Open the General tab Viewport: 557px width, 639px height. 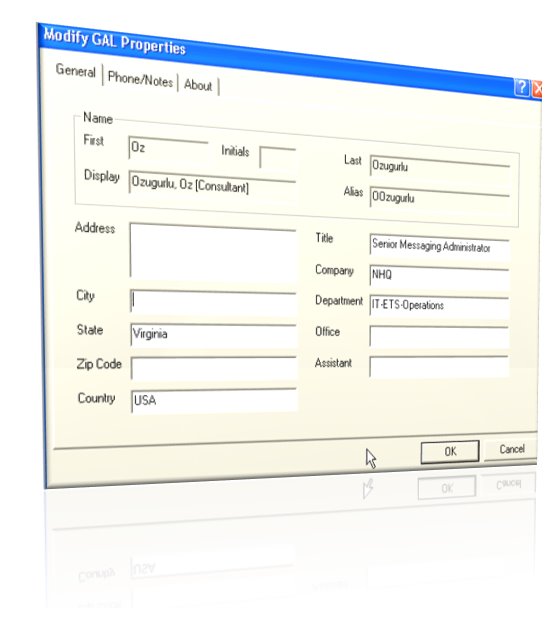point(75,71)
